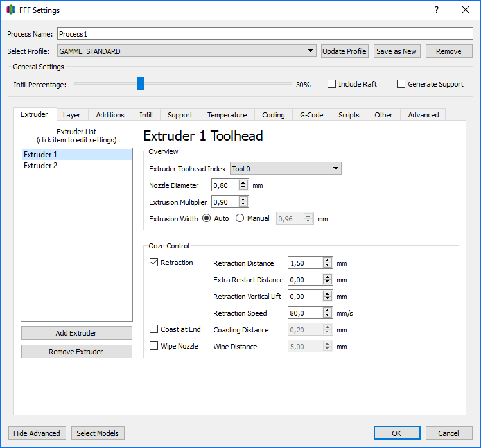Decrease Extrusion Multiplier with down arrow
This screenshot has width=481, height=448.
click(243, 205)
